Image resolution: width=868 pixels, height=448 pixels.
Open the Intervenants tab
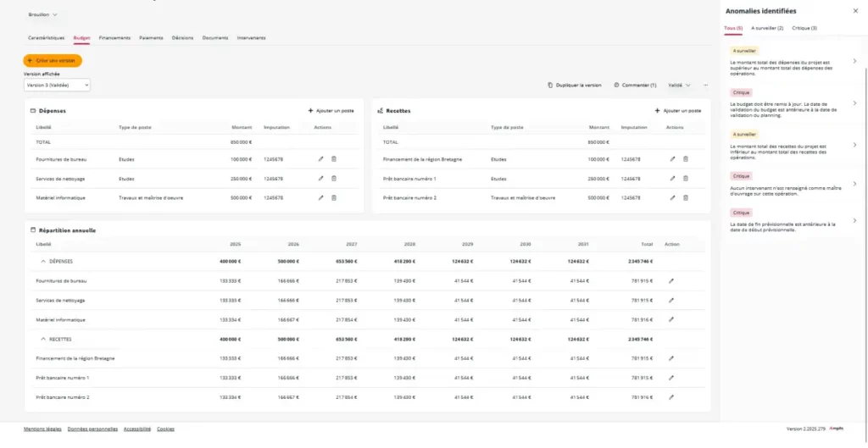[x=251, y=37]
